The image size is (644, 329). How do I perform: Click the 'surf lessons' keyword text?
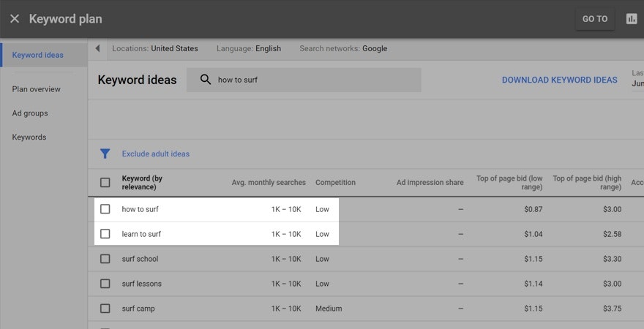click(x=142, y=284)
